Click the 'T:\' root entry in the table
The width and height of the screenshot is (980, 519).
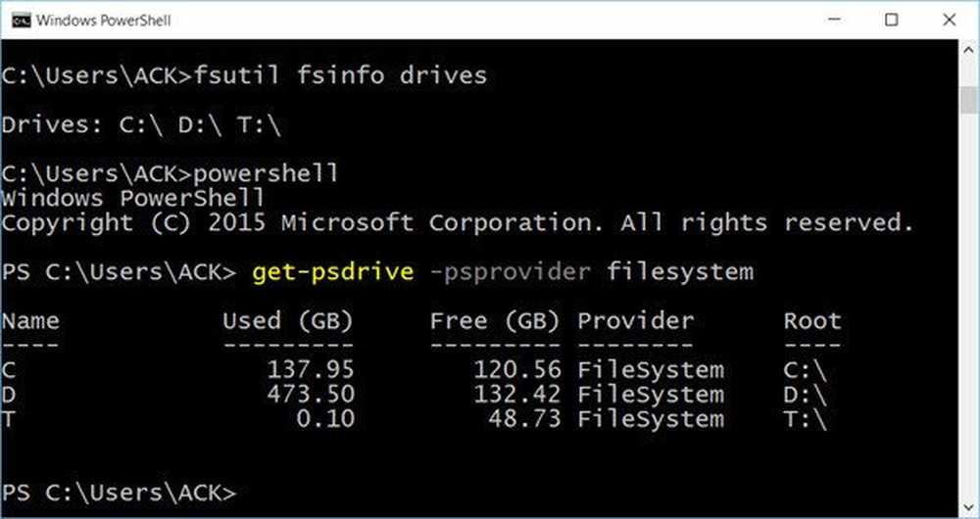806,419
